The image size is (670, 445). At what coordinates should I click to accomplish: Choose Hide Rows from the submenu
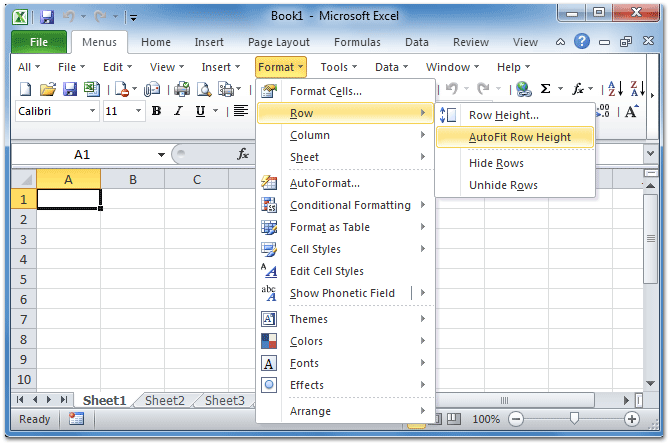[496, 163]
